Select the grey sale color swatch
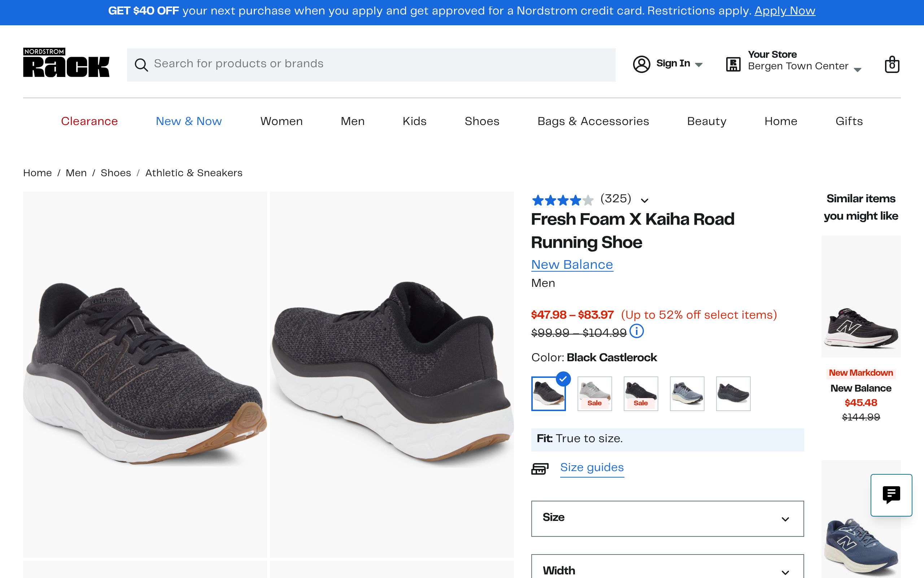The height and width of the screenshot is (578, 924). coord(594,394)
